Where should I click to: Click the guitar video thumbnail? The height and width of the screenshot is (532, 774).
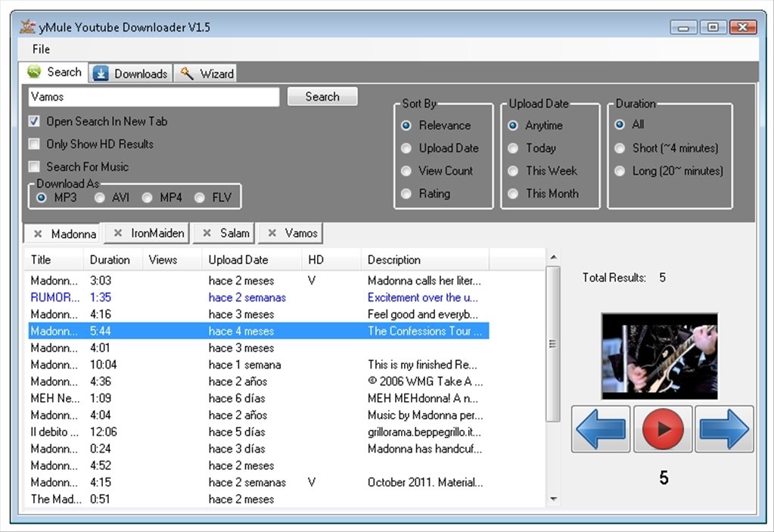pos(660,356)
